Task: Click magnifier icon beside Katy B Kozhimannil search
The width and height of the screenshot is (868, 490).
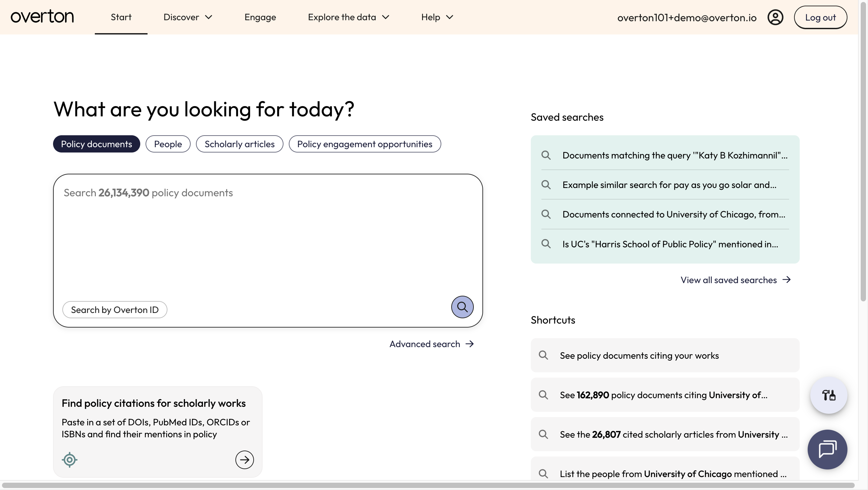Action: [546, 155]
